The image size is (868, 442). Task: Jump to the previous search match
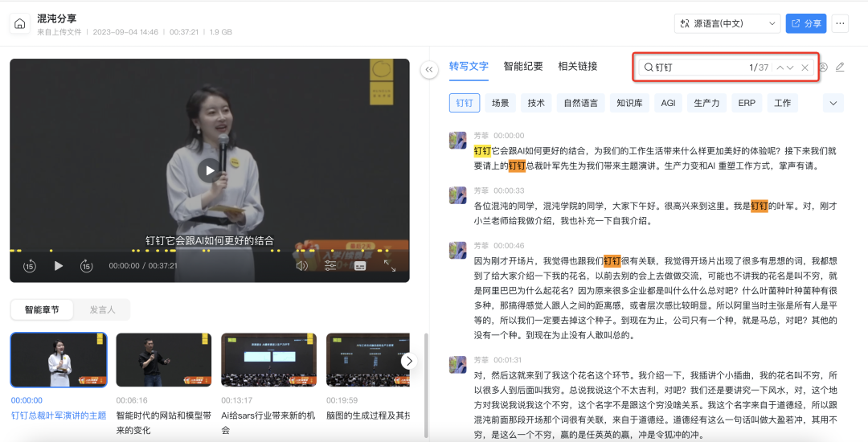coord(780,68)
